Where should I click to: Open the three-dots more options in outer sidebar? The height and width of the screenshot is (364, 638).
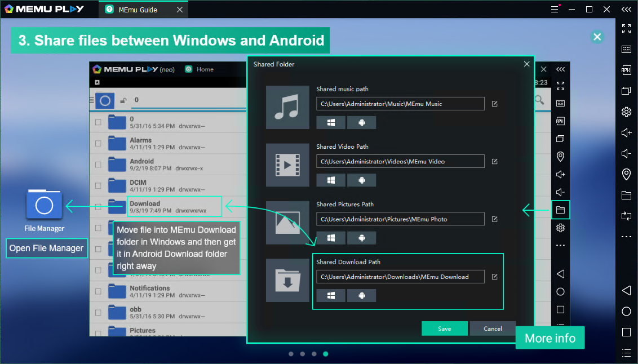pyautogui.click(x=626, y=237)
